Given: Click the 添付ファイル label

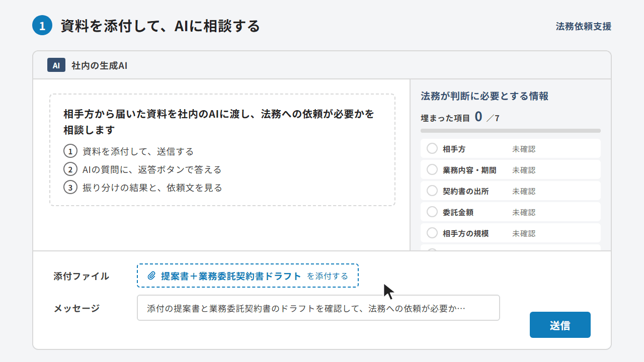Looking at the screenshot, I should pos(82,276).
